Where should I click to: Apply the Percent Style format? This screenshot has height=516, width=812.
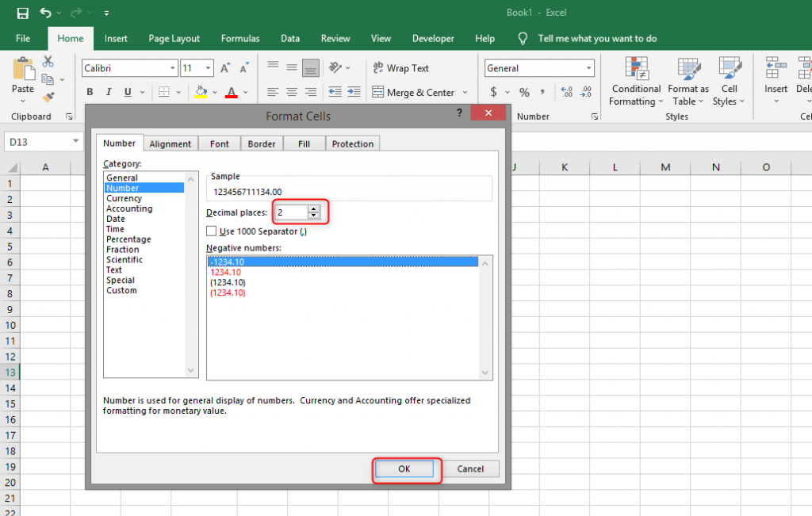[523, 92]
